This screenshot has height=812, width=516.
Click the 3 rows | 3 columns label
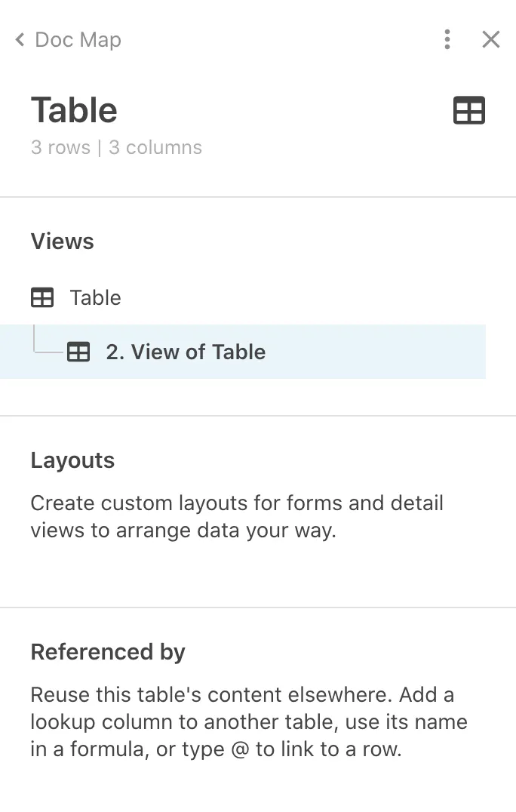[x=116, y=147]
